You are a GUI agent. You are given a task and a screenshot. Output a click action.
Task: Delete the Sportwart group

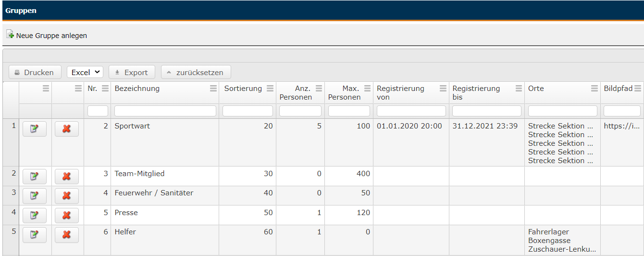point(67,129)
